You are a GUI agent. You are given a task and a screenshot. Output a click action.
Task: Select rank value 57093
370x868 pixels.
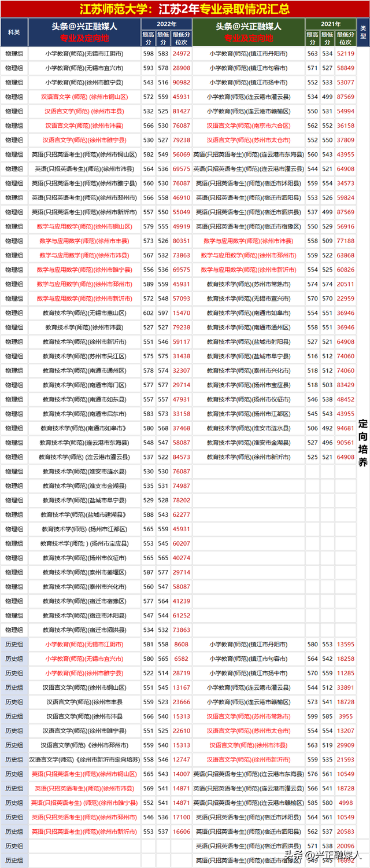[182, 299]
